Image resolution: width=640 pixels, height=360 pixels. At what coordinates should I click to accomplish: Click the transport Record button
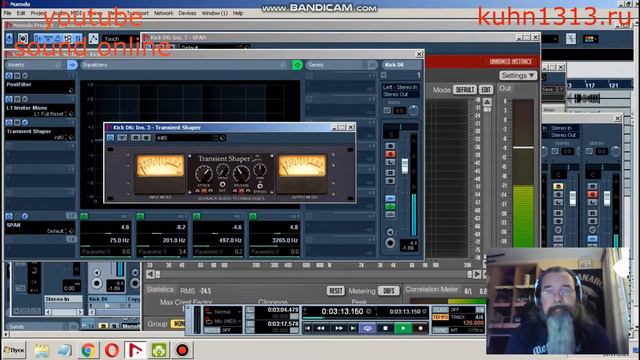(x=420, y=328)
